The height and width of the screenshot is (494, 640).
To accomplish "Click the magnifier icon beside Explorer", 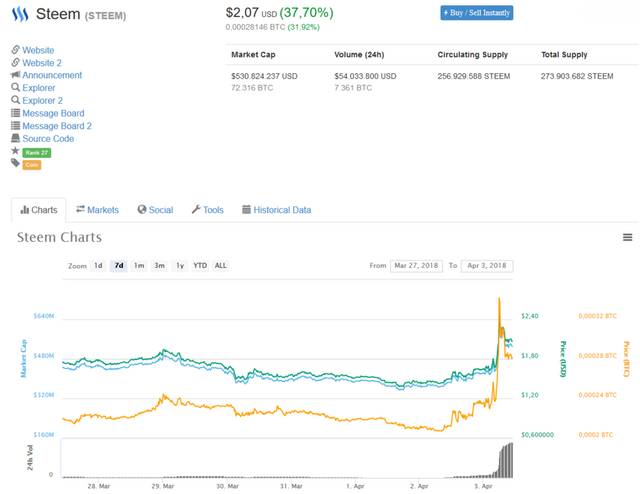I will click(x=16, y=87).
